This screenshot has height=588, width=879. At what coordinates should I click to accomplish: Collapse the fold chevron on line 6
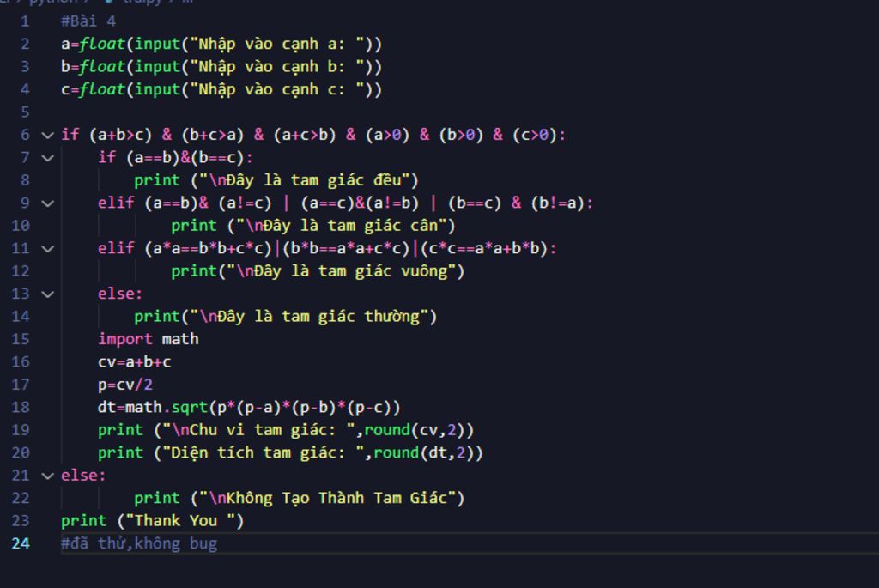48,135
